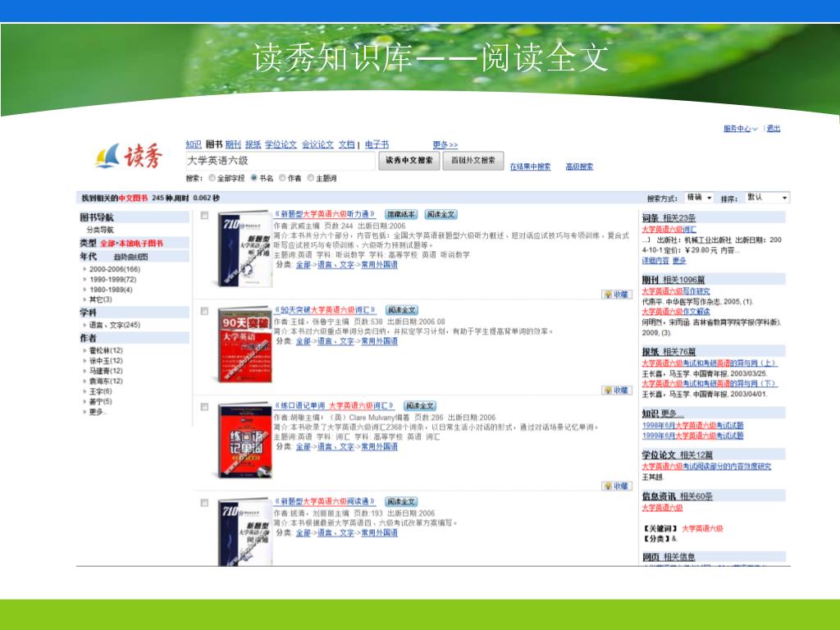Click the 更多>> link
Screen dimensions: 840x630
tap(445, 144)
